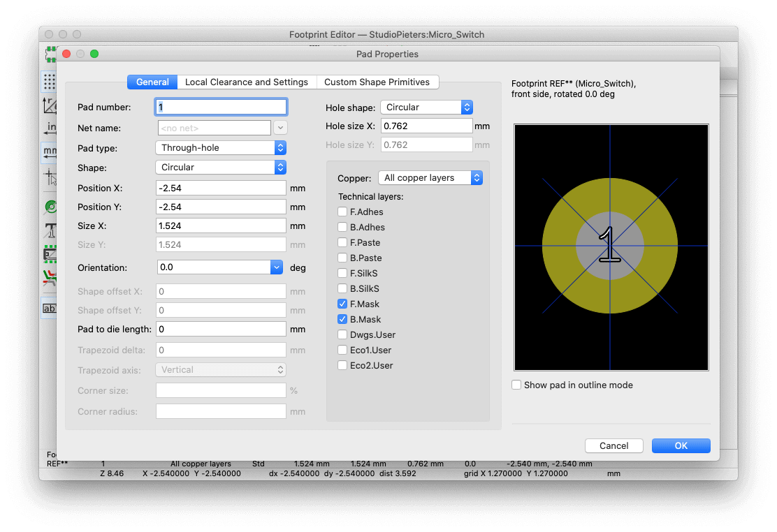Screen dimensions: 777x532
Task: Toggle grid display icon in Footprint Editor
Action: click(50, 81)
